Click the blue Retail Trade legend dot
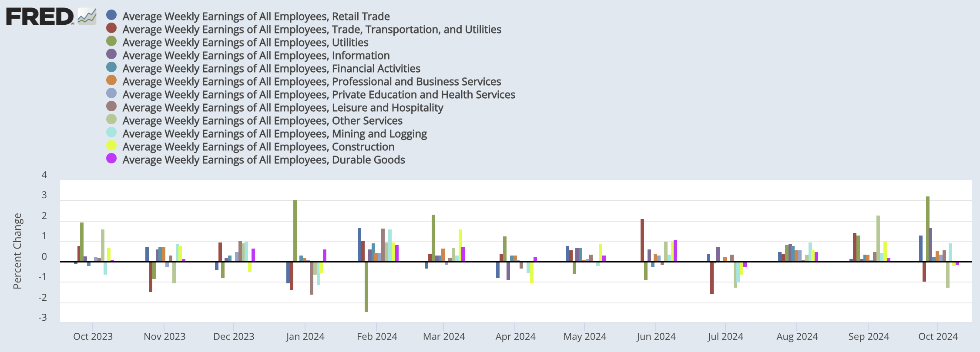The image size is (980, 352). pos(111,15)
